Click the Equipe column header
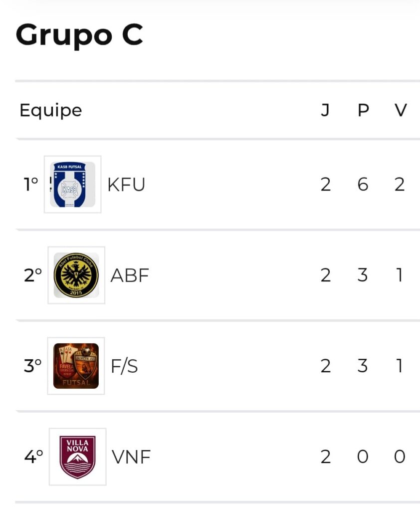Screen dimensions: 420x511 50,110
